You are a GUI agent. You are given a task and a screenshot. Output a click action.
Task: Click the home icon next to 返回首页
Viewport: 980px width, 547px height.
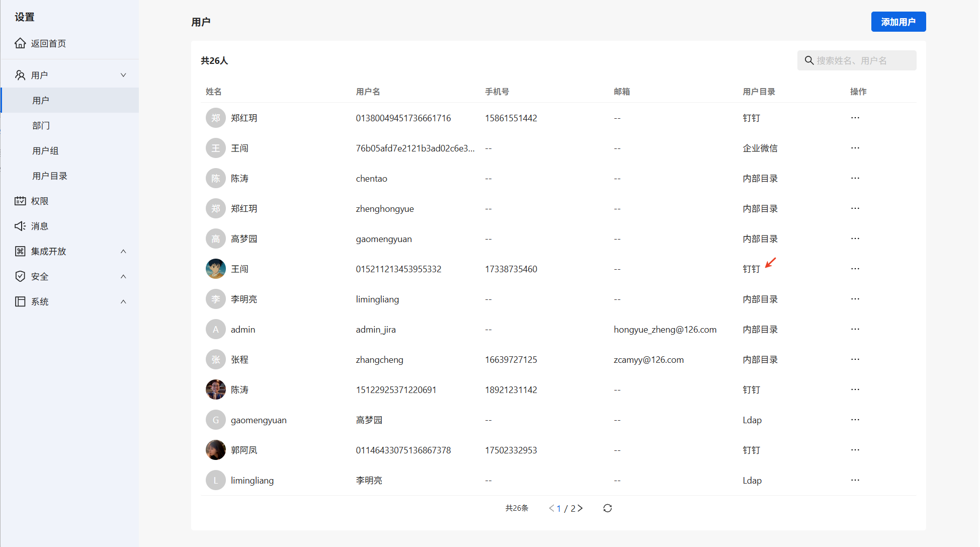click(x=20, y=43)
